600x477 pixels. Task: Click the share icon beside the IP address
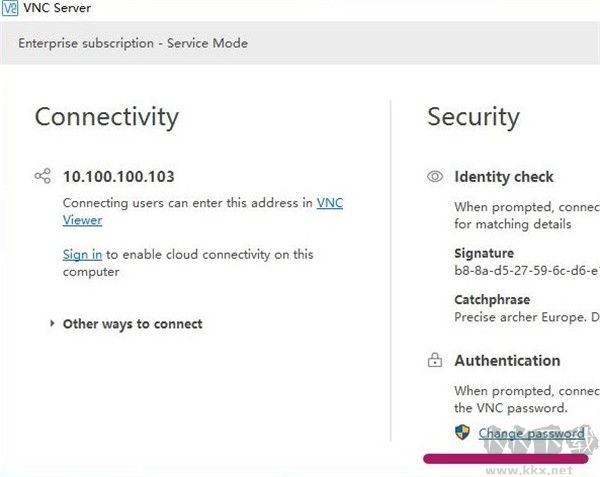(42, 177)
